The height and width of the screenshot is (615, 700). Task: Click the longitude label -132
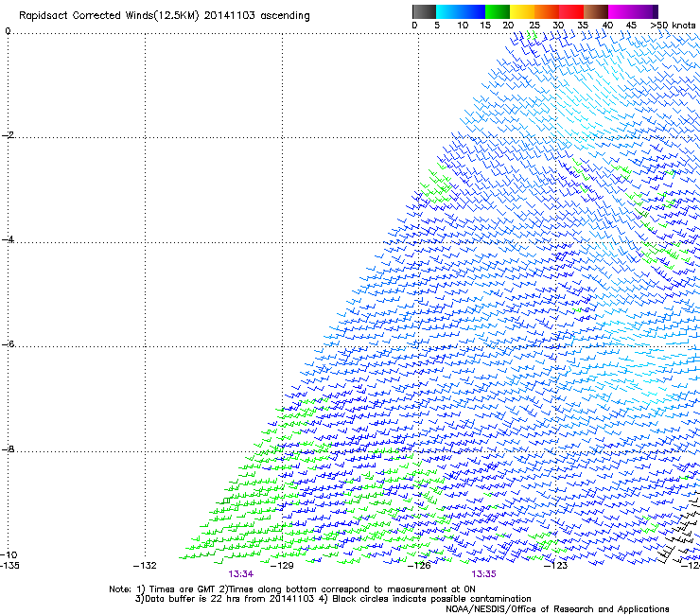145,566
